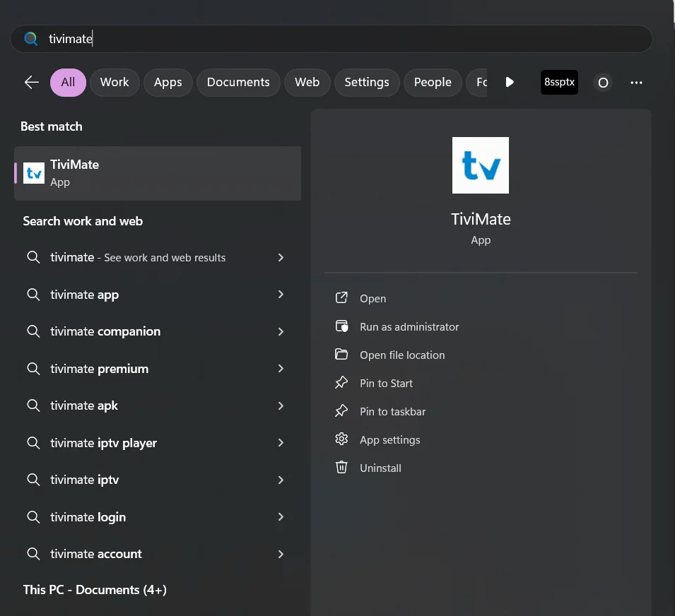Image resolution: width=675 pixels, height=616 pixels.
Task: Click the back arrow icon
Action: (x=32, y=82)
